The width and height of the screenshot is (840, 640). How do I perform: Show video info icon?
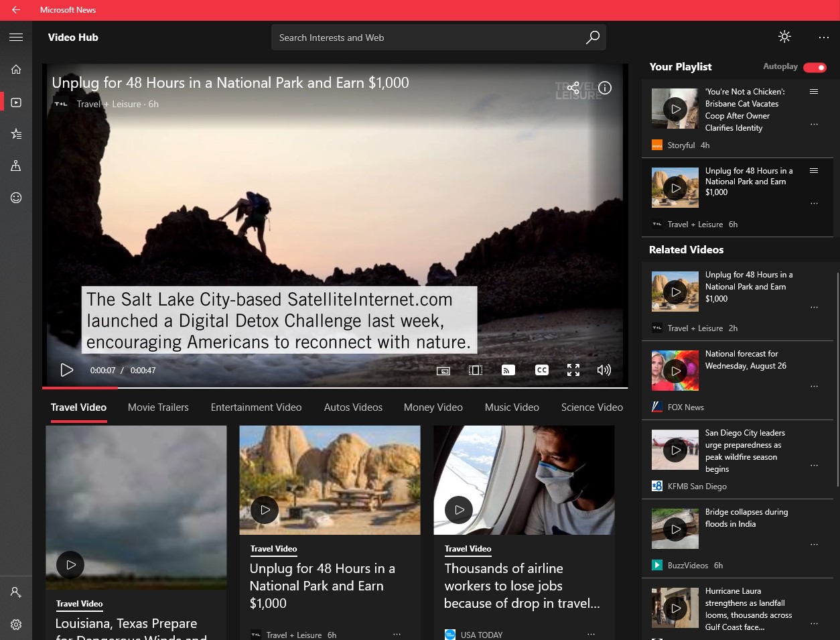point(605,88)
